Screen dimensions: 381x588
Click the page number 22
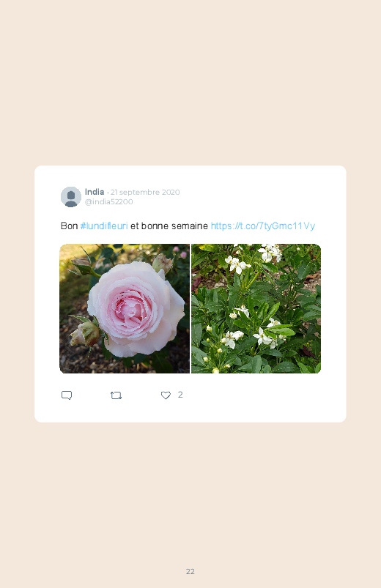[190, 571]
